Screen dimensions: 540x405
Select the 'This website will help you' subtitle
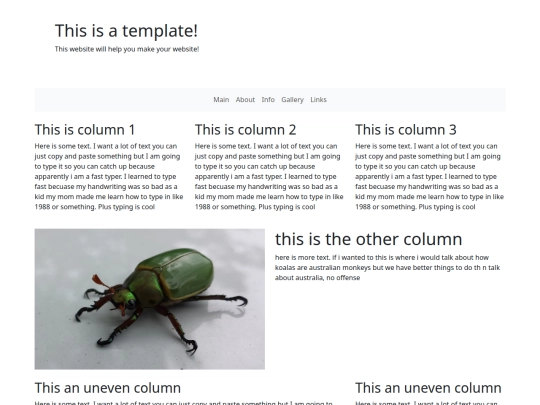click(127, 49)
